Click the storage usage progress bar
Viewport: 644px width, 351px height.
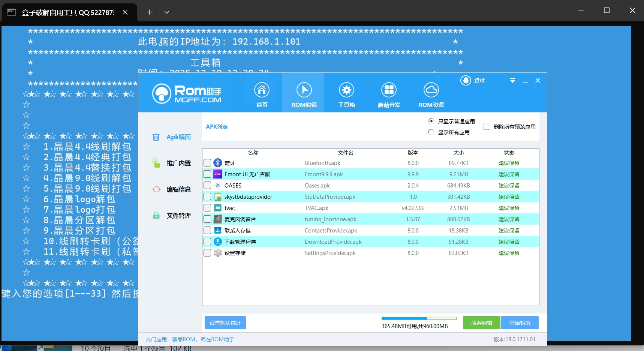(x=419, y=318)
